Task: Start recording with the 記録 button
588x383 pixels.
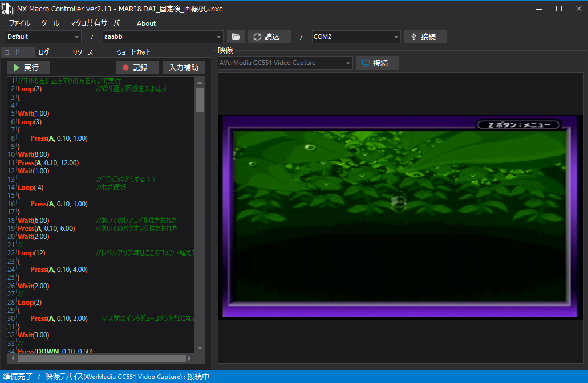Action: point(137,67)
